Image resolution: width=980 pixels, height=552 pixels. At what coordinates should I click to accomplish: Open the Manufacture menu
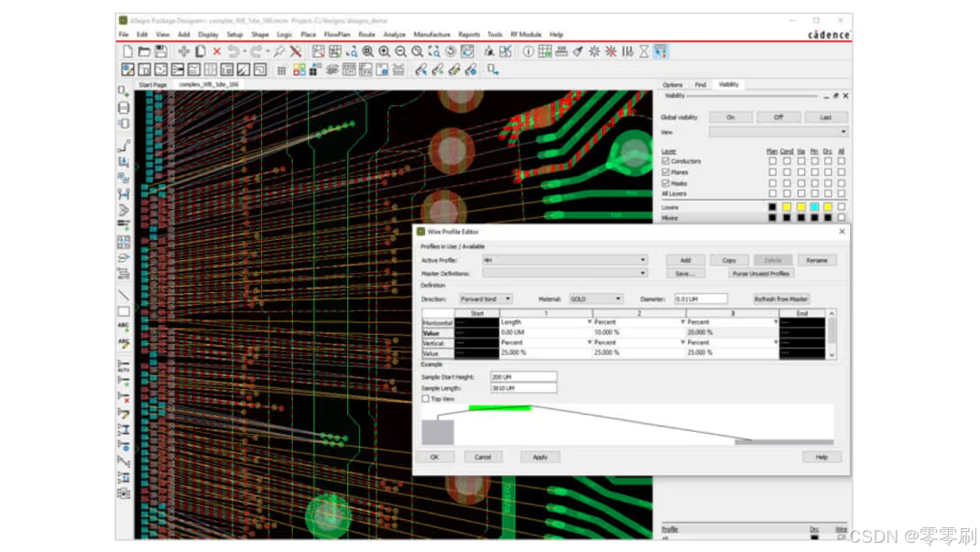(432, 35)
